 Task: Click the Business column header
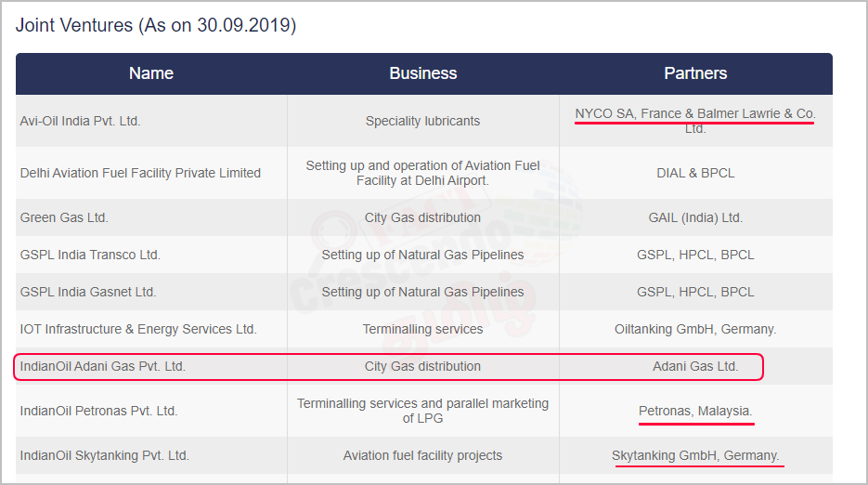coord(423,73)
